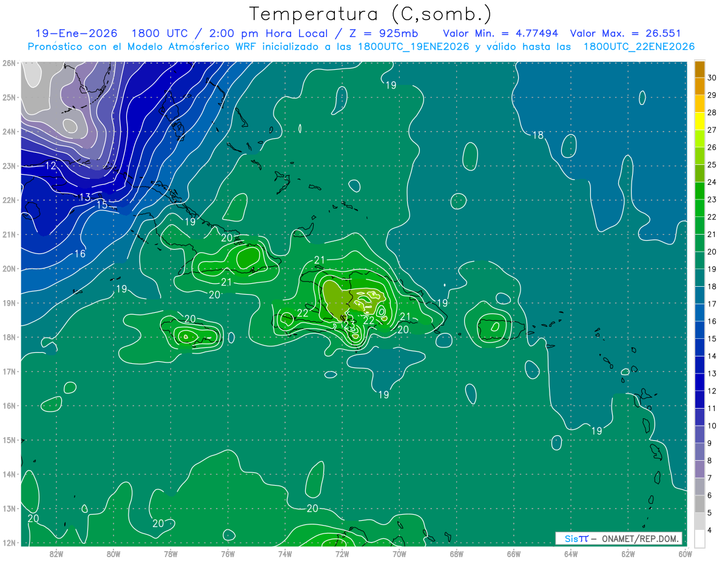This screenshot has width=728, height=562.
Task: Click the '76W' longitude axis label
Action: pyautogui.click(x=228, y=554)
